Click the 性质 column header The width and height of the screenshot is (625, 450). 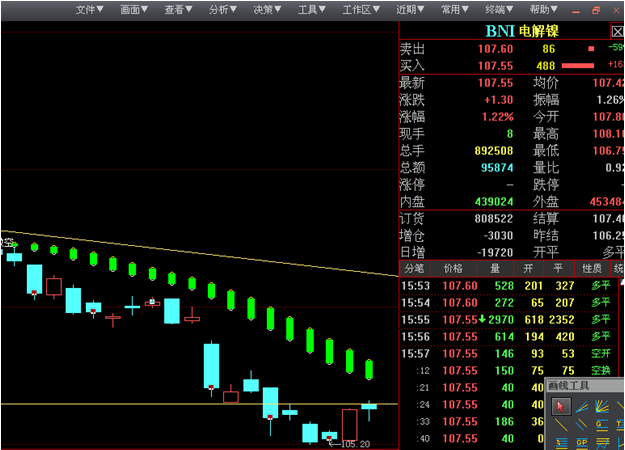592,269
